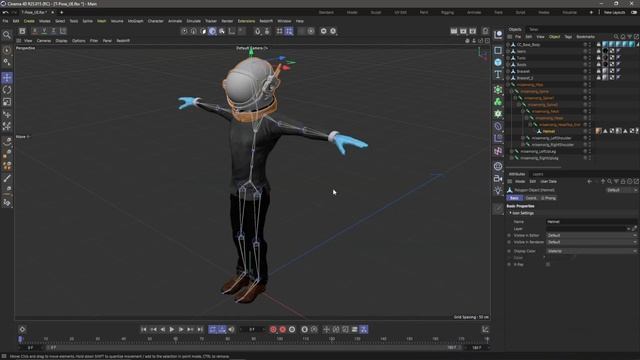Go to start of animation

(144, 329)
